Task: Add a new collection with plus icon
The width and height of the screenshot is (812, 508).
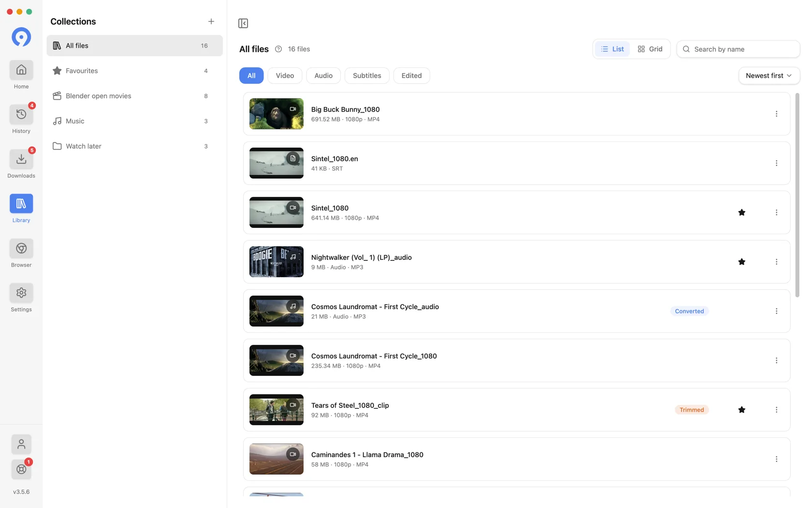Action: point(211,21)
